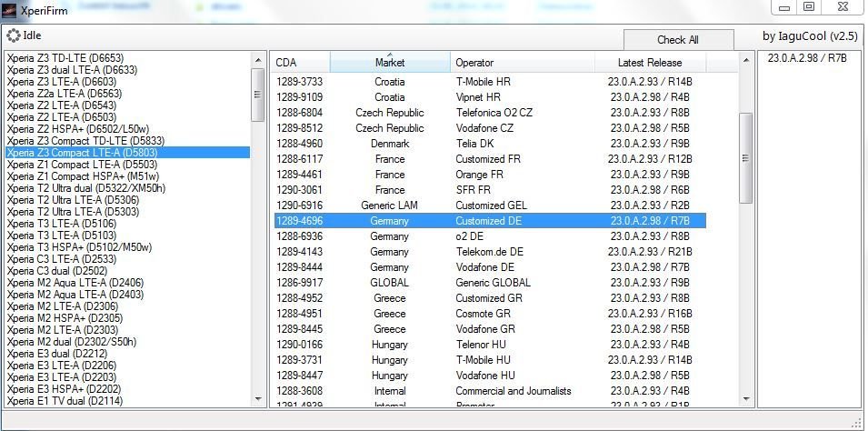Sort table by Market column header

tap(390, 63)
